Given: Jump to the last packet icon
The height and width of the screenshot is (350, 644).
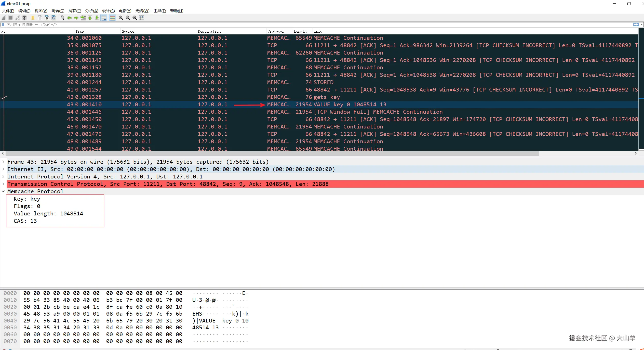Looking at the screenshot, I should (x=97, y=18).
